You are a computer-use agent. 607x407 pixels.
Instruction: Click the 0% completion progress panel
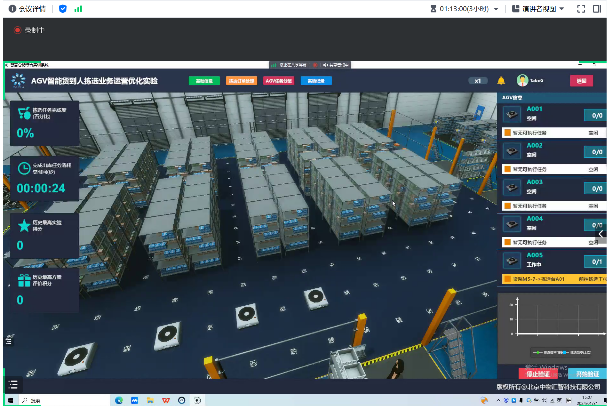[x=42, y=123]
